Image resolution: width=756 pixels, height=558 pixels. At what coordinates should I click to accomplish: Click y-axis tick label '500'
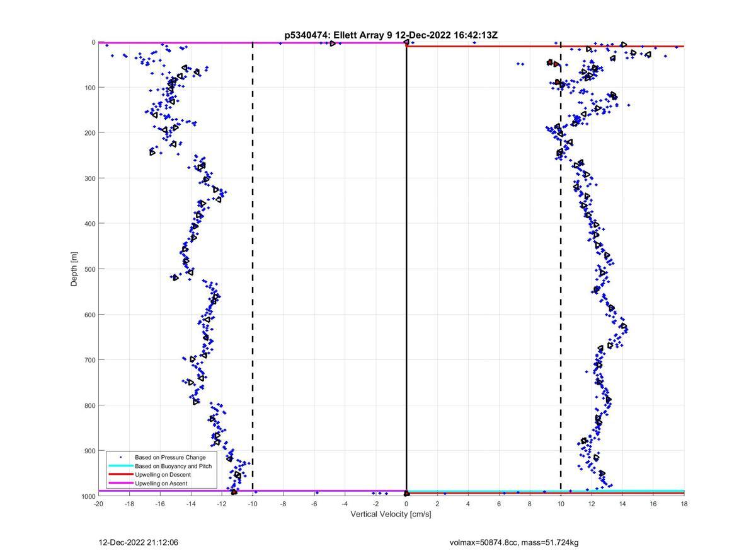[89, 269]
